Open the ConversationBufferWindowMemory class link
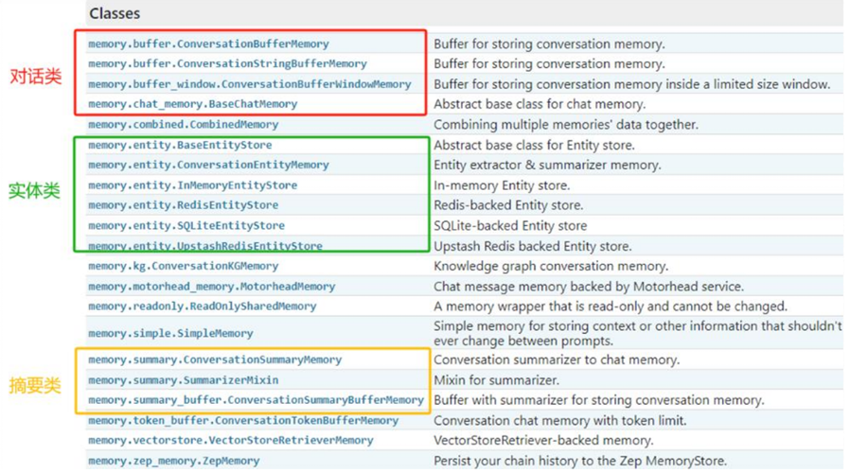This screenshot has width=868, height=473. click(250, 84)
